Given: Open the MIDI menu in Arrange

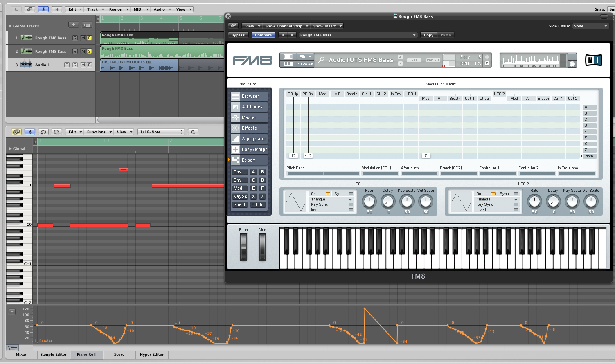Looking at the screenshot, I should click(x=141, y=9).
